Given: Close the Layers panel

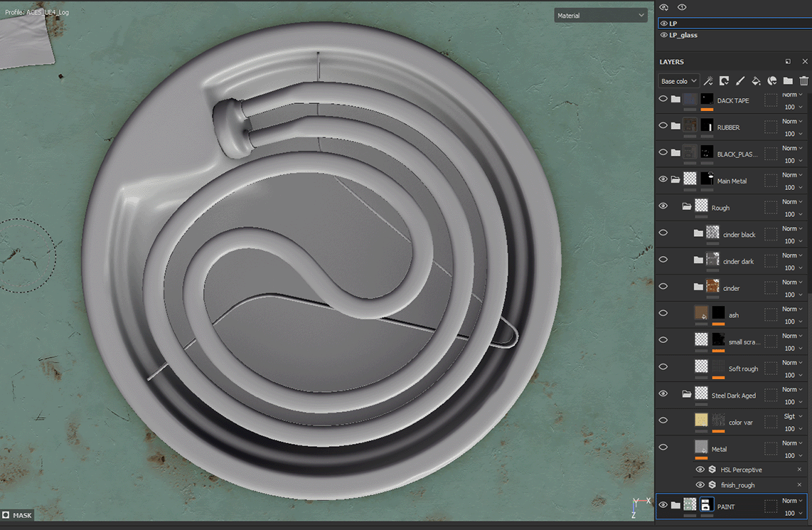Looking at the screenshot, I should 805,62.
